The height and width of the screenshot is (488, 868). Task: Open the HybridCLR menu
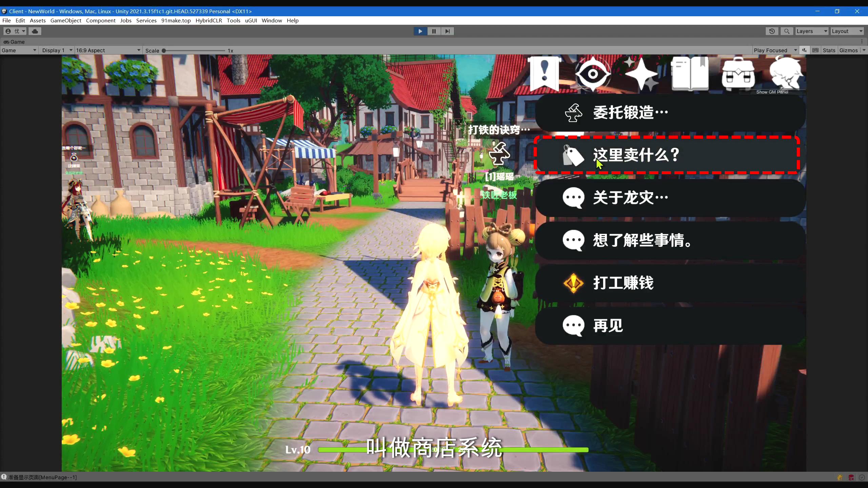click(x=209, y=20)
